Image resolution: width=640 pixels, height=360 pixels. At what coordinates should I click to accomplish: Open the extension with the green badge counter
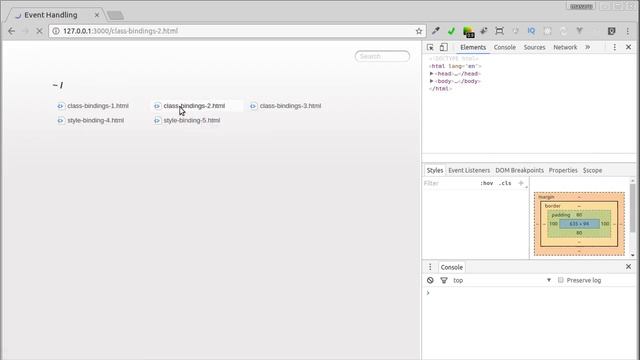468,31
